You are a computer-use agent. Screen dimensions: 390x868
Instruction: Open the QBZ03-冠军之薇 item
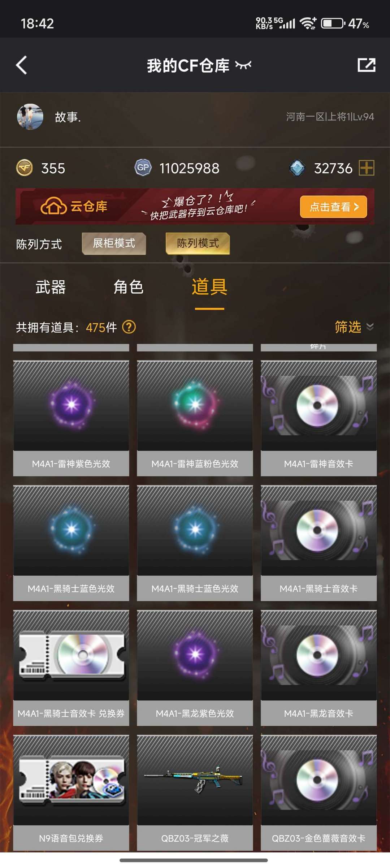coord(195,793)
